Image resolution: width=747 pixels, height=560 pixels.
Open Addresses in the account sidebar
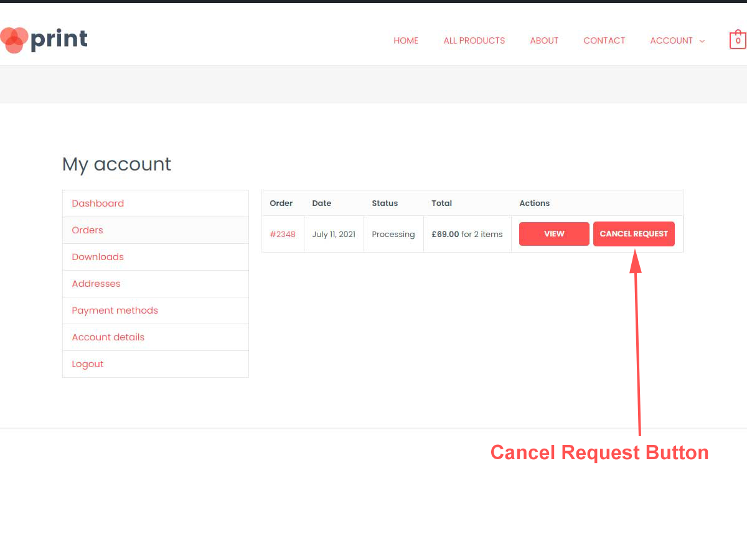(96, 284)
